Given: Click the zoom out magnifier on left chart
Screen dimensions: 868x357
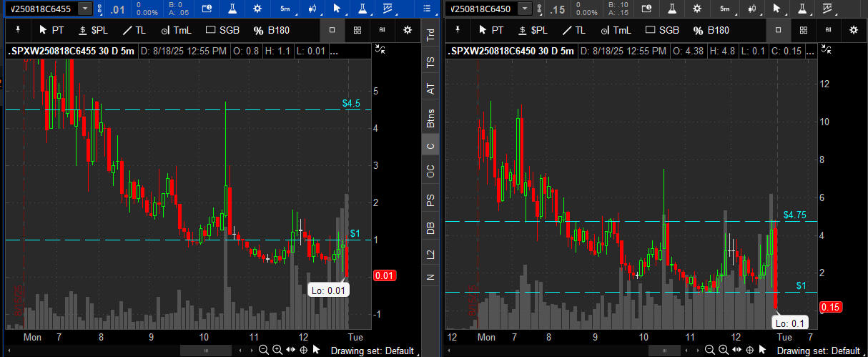Looking at the screenshot, I should [264, 350].
